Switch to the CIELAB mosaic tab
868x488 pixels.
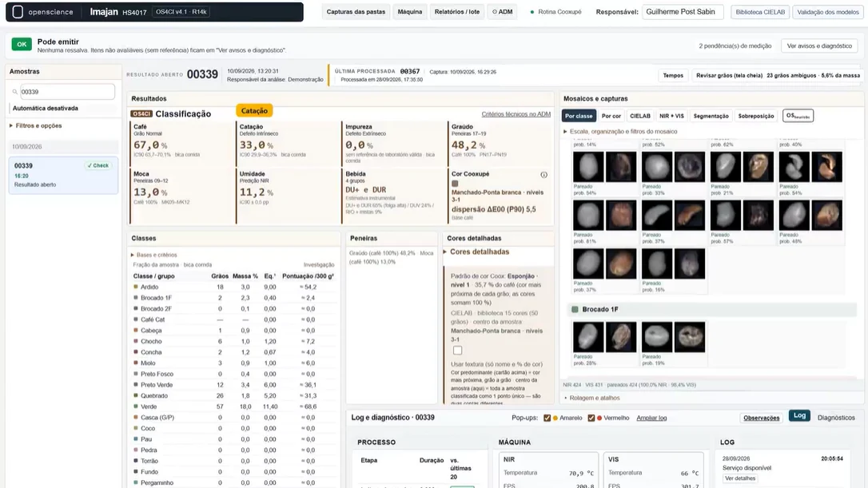pyautogui.click(x=640, y=116)
